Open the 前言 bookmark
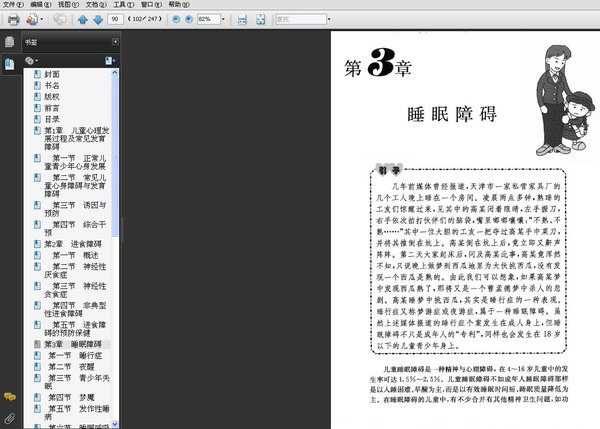Image resolution: width=600 pixels, height=429 pixels. coord(52,108)
